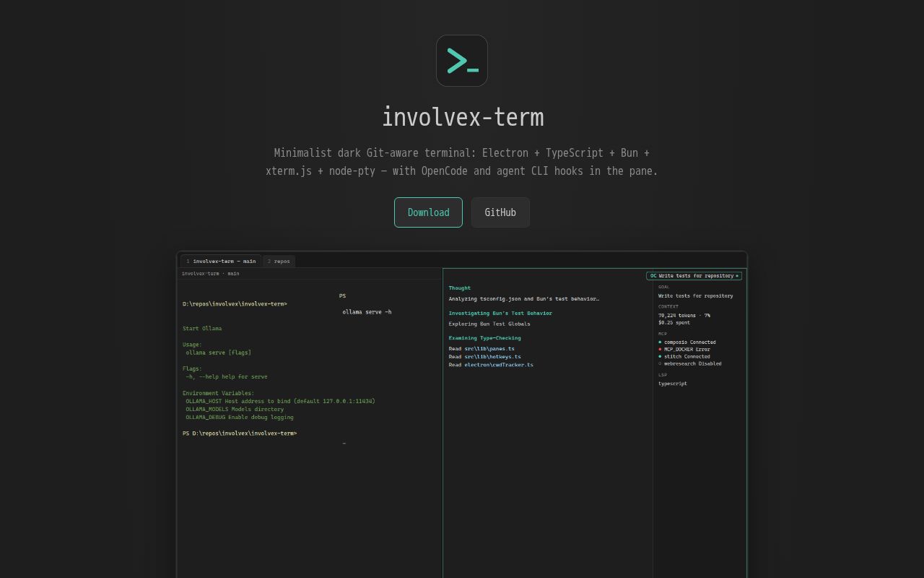Click the "involvex-term · main" branch path label
Viewport: 924px width, 578px height.
pos(210,274)
